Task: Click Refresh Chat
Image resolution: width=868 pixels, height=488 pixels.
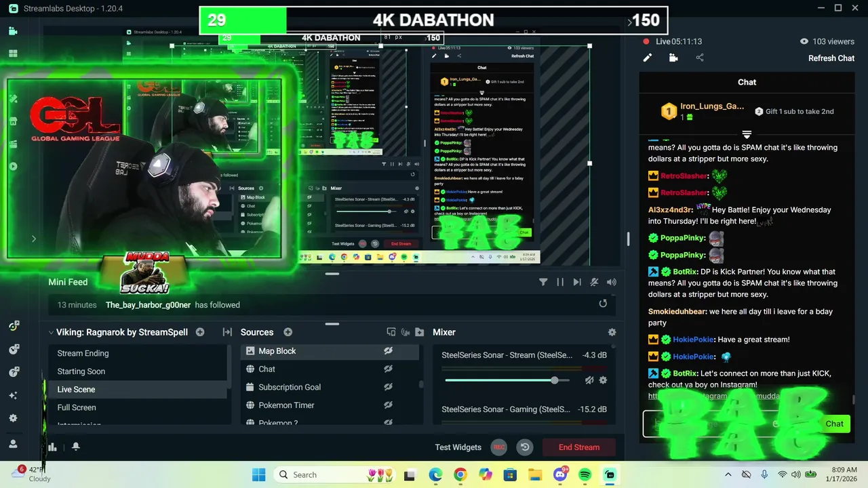Action: click(831, 58)
